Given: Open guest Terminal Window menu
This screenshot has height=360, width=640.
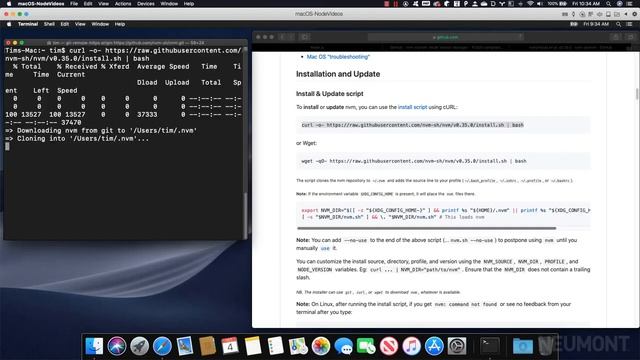Looking at the screenshot, I should 100,24.
